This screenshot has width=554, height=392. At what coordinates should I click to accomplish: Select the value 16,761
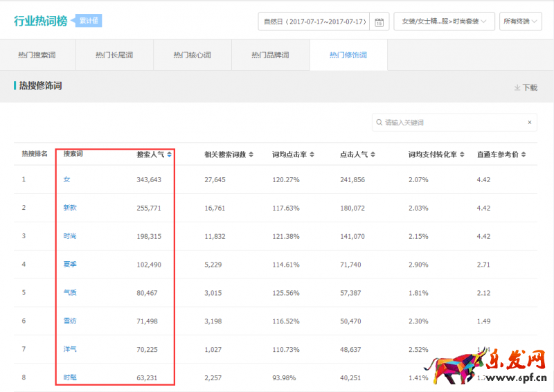click(215, 208)
